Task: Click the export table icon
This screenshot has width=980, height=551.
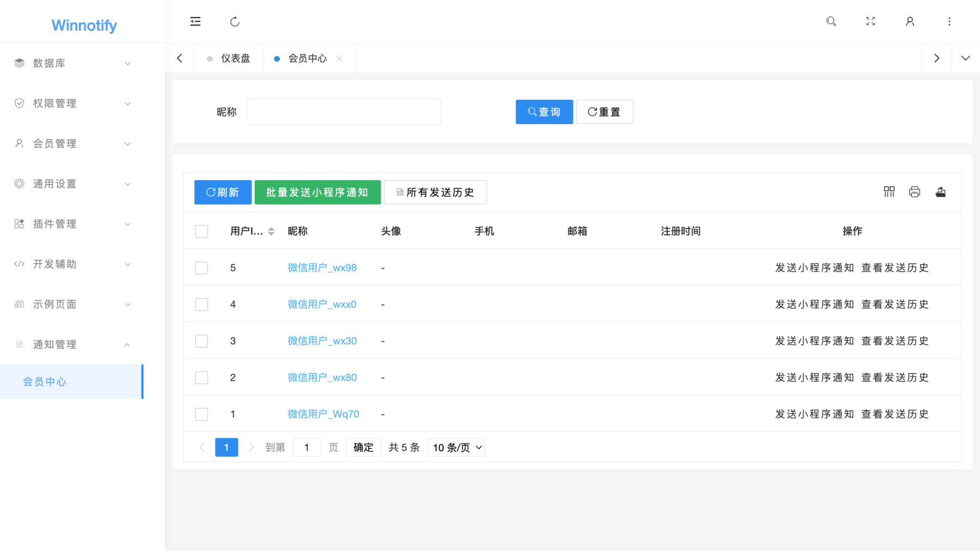Action: pyautogui.click(x=940, y=192)
